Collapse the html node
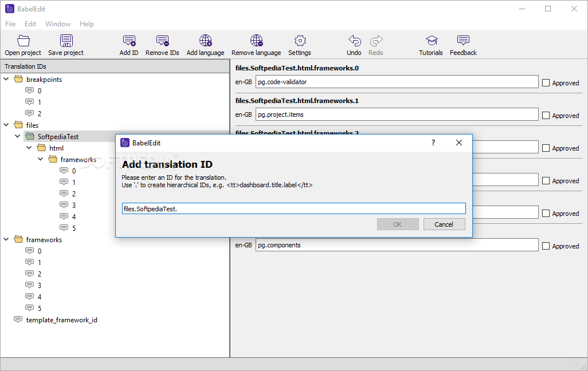Viewport: 588px width, 371px height. 29,148
